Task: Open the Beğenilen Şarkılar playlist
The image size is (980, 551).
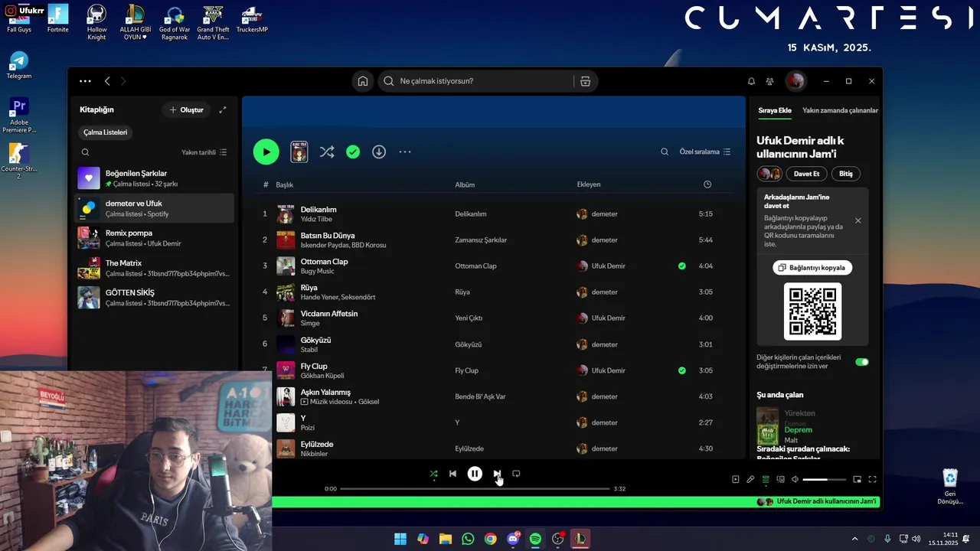Action: coord(154,178)
